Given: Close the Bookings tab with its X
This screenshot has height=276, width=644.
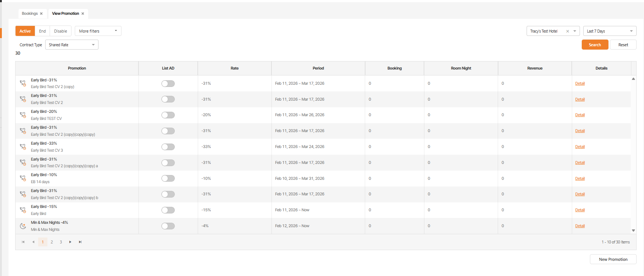Looking at the screenshot, I should point(41,14).
